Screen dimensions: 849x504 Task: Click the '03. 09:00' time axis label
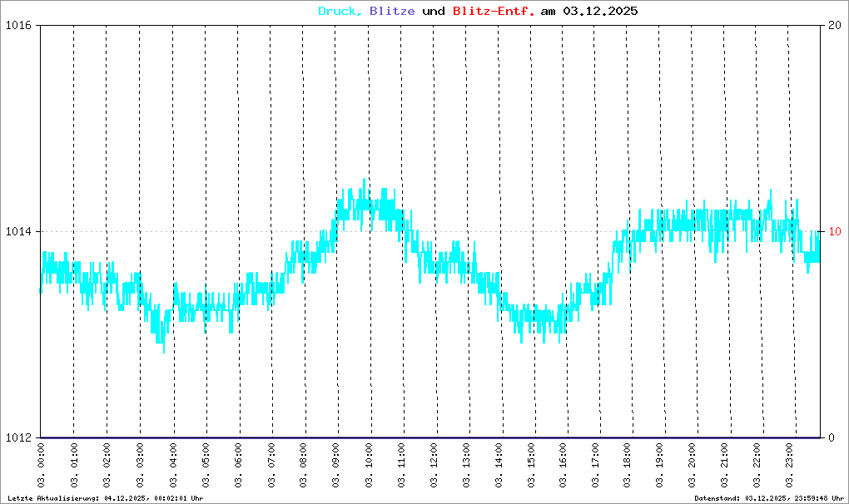coord(335,466)
